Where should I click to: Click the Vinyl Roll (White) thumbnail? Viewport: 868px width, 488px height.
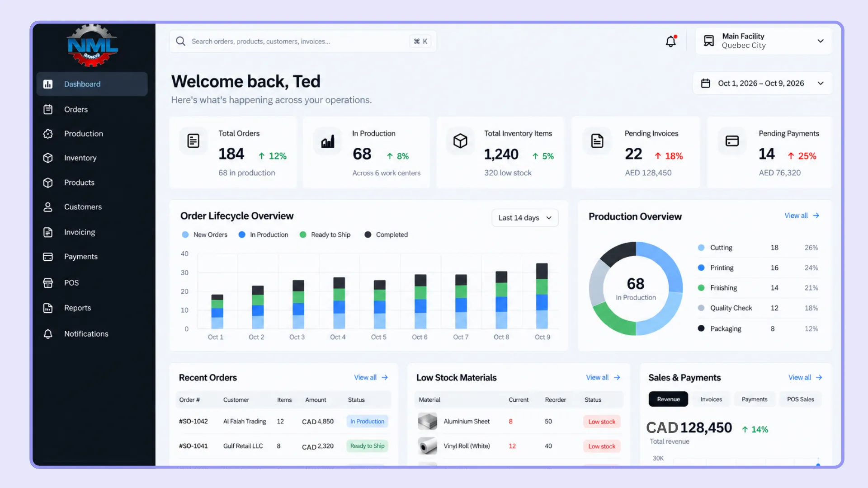pos(427,446)
